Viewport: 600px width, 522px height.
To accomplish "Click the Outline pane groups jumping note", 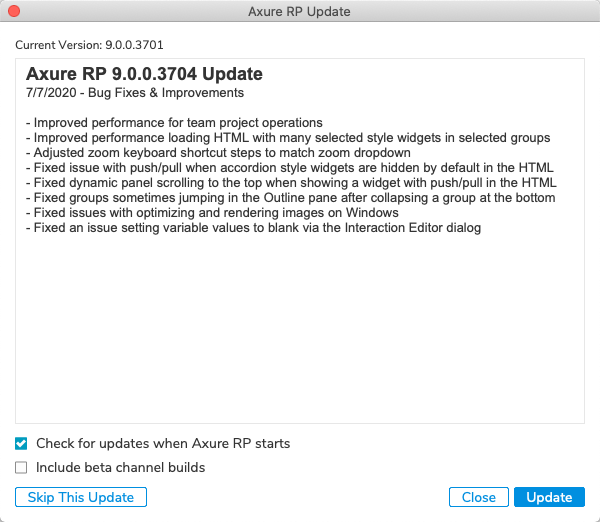I will click(290, 198).
